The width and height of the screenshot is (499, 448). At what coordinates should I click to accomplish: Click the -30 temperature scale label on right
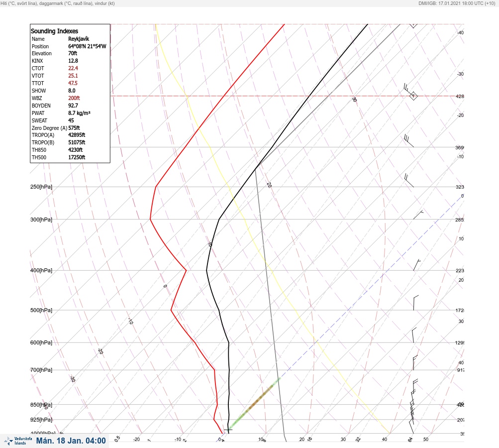coord(461,74)
